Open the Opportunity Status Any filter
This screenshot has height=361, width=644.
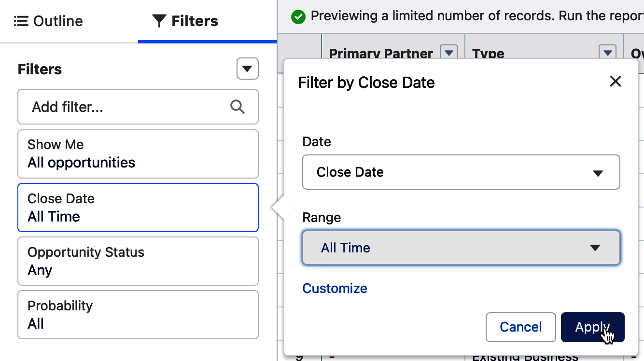point(138,261)
